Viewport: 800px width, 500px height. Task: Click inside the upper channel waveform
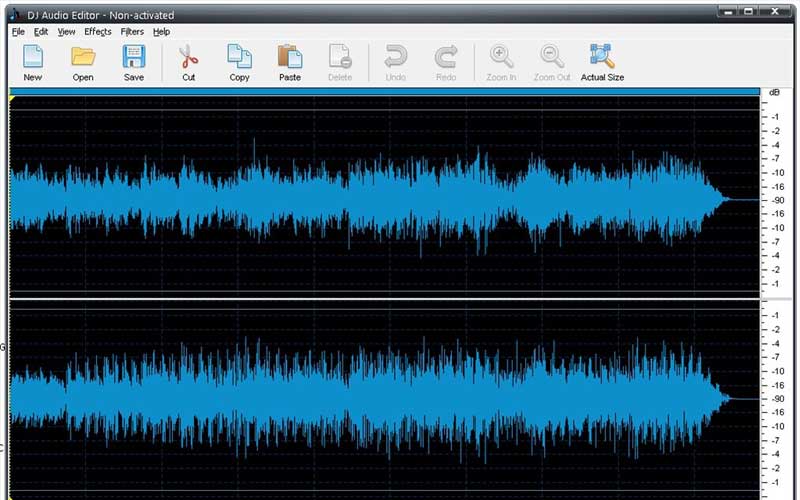385,196
